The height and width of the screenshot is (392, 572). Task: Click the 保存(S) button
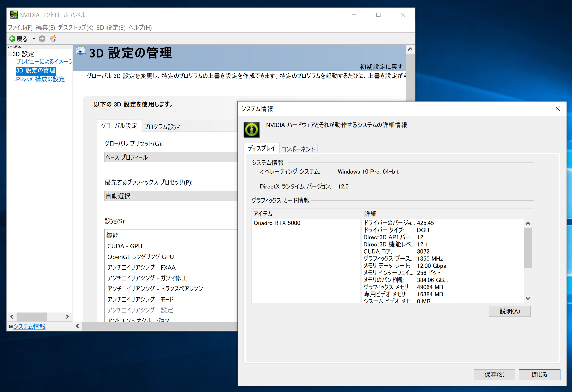coord(494,375)
